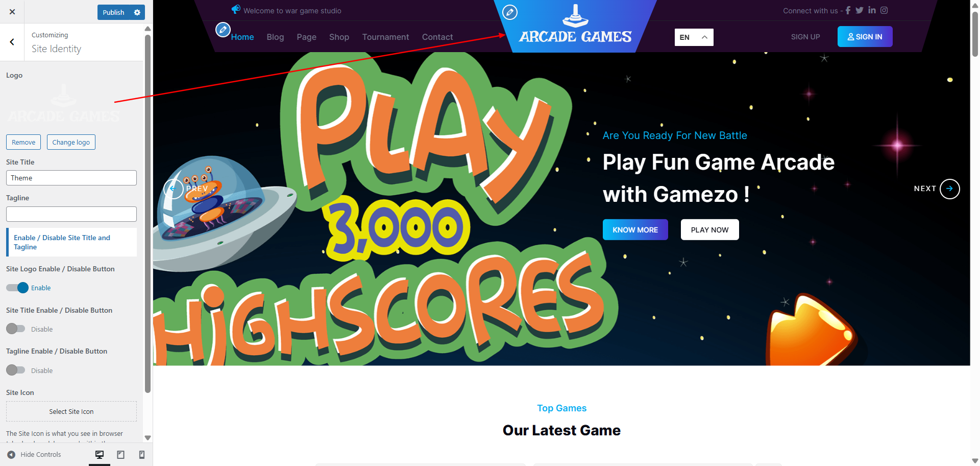Expand the EN language dropdown

pos(694,37)
